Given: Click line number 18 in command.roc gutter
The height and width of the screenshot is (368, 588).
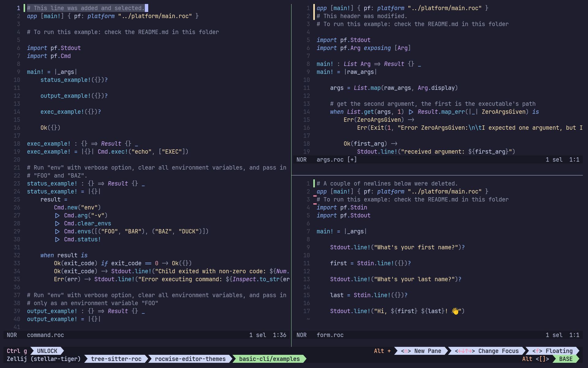Looking at the screenshot, I should pos(17,144).
